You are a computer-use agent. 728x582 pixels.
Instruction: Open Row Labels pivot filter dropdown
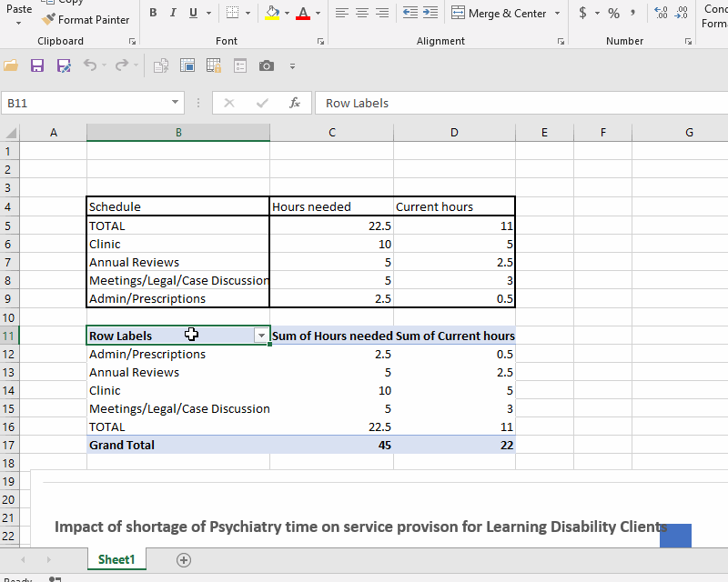click(262, 336)
